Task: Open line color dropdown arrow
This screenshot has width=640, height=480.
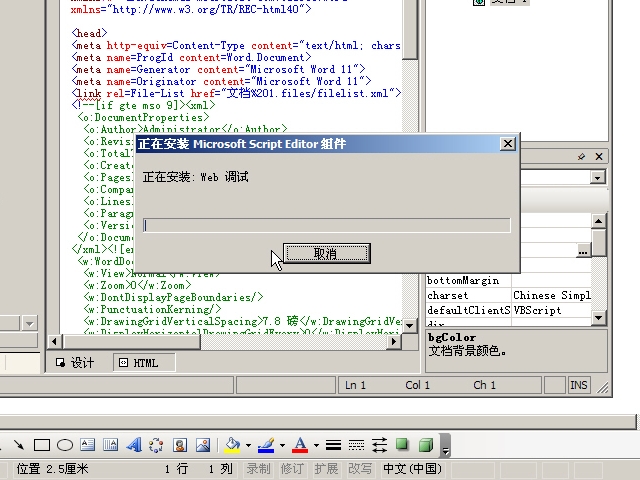Action: pos(282,445)
